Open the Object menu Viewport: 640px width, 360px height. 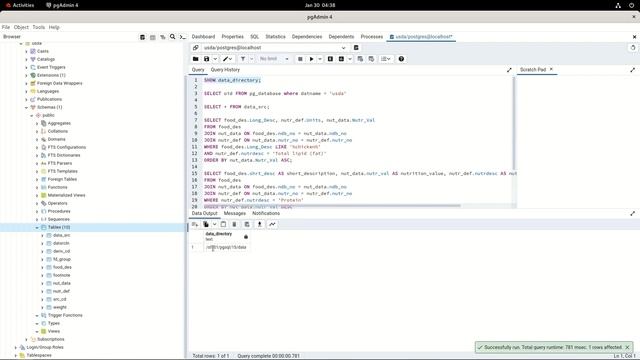[21, 27]
